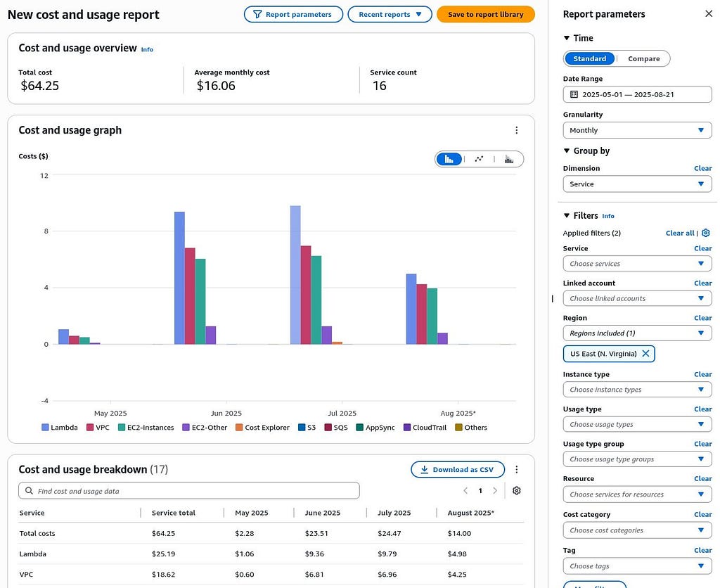Toggle the Lambda legend color swatch
The width and height of the screenshot is (720, 588).
pos(45,427)
